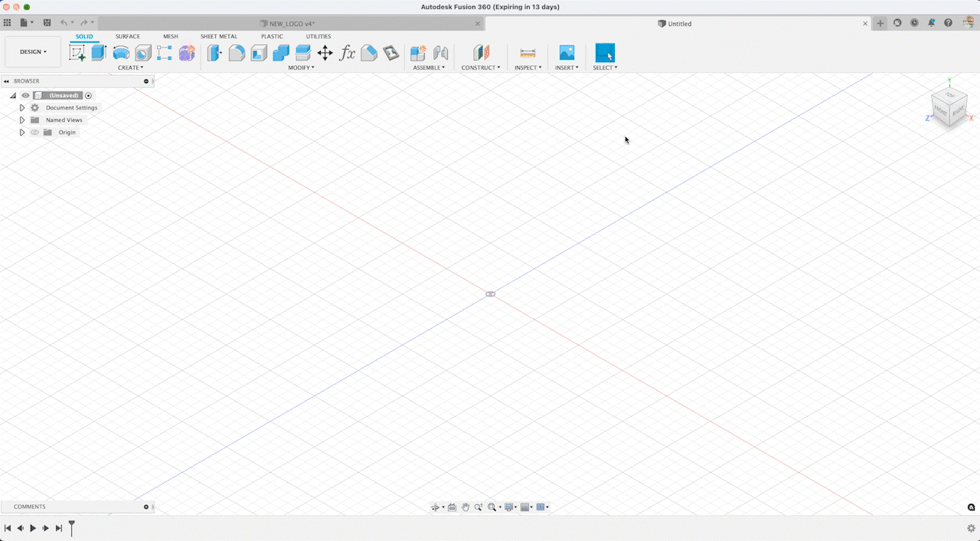Switch to the UTILITIES tab
Viewport: 980px width, 541px height.
(x=318, y=36)
